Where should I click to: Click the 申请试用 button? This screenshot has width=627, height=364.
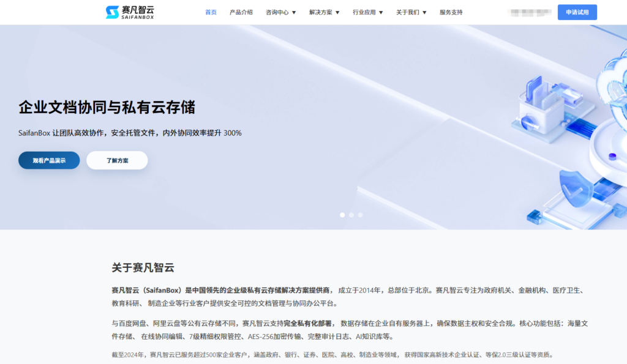pyautogui.click(x=576, y=12)
